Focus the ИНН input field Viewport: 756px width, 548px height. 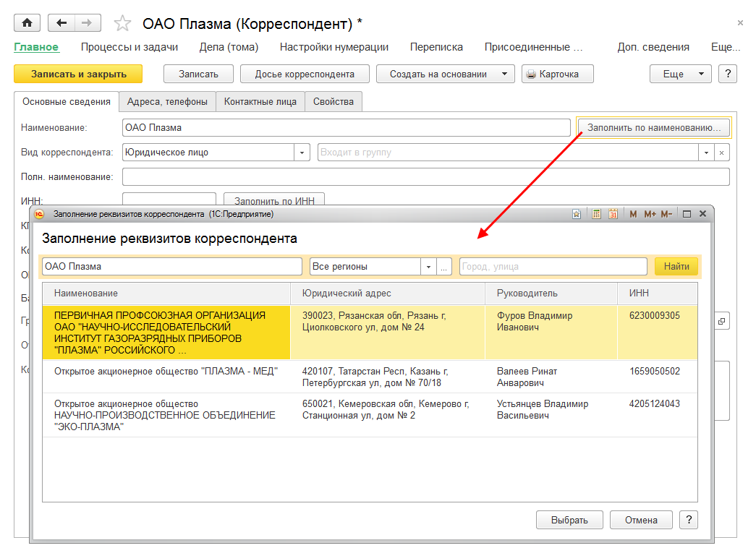(x=169, y=200)
